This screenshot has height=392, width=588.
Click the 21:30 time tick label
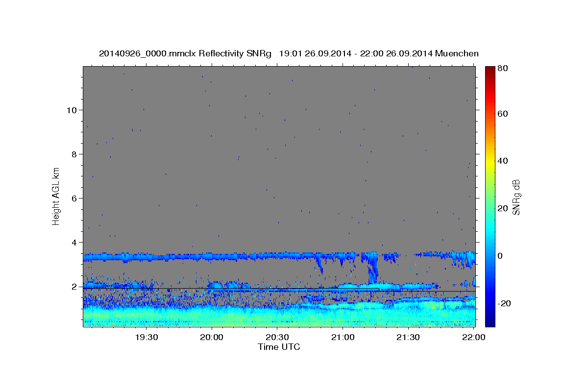pos(408,338)
